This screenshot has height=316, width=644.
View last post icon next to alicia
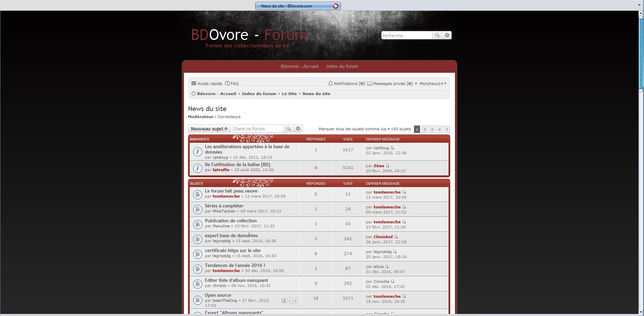click(387, 267)
